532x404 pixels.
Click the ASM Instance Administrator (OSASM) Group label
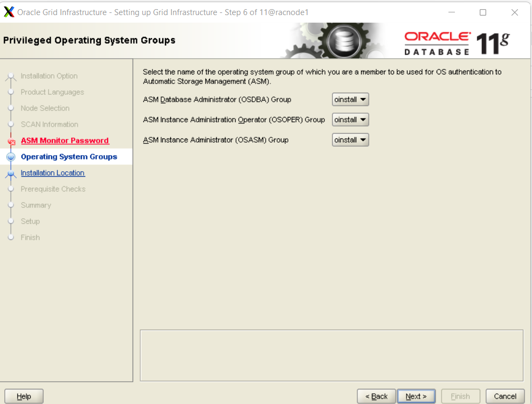(x=216, y=140)
